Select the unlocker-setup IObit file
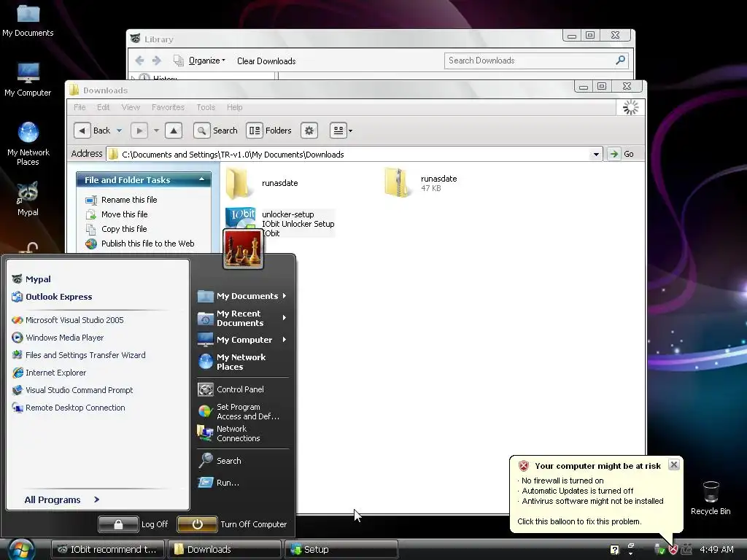Viewport: 747px width, 560px height. (280, 223)
